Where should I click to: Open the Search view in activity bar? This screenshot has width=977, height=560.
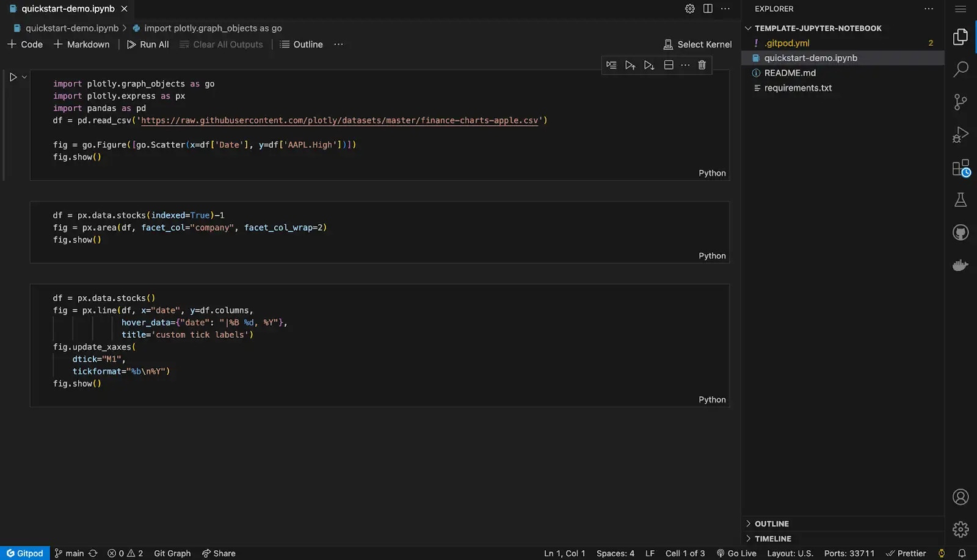tap(961, 69)
